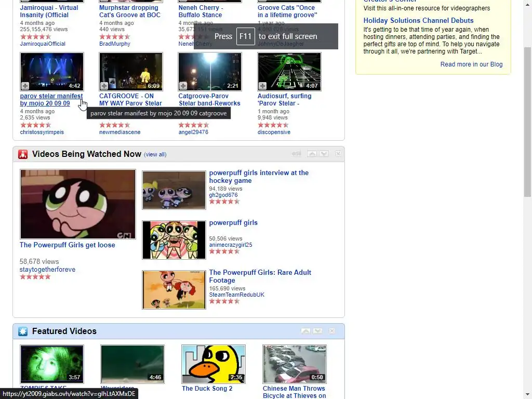Click the Videos Being Watched Now section icon
This screenshot has height=399, width=532.
click(x=23, y=154)
